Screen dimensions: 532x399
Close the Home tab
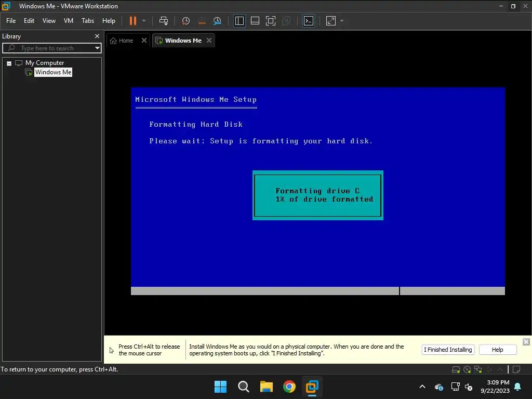click(x=144, y=41)
